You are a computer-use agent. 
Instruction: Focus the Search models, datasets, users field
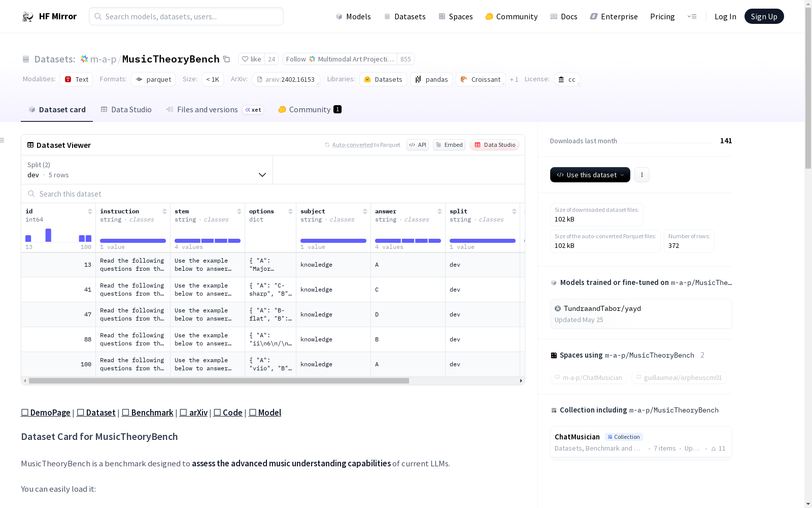[186, 16]
